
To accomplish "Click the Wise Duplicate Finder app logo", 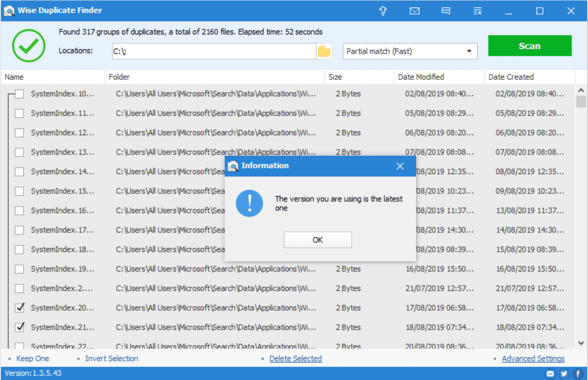I will point(9,11).
